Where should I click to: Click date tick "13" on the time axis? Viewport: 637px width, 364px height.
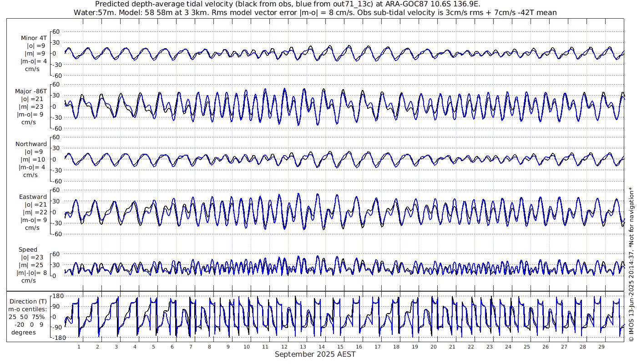303,347
